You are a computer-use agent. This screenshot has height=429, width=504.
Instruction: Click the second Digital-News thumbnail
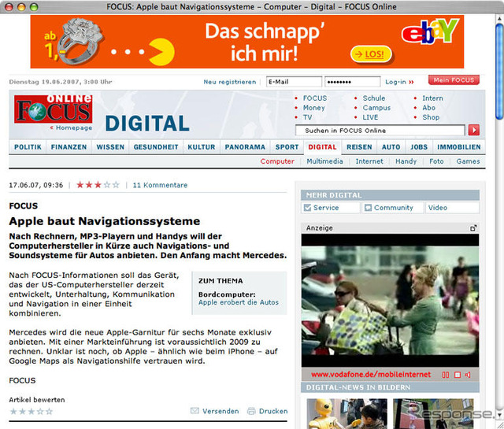tap(433, 413)
